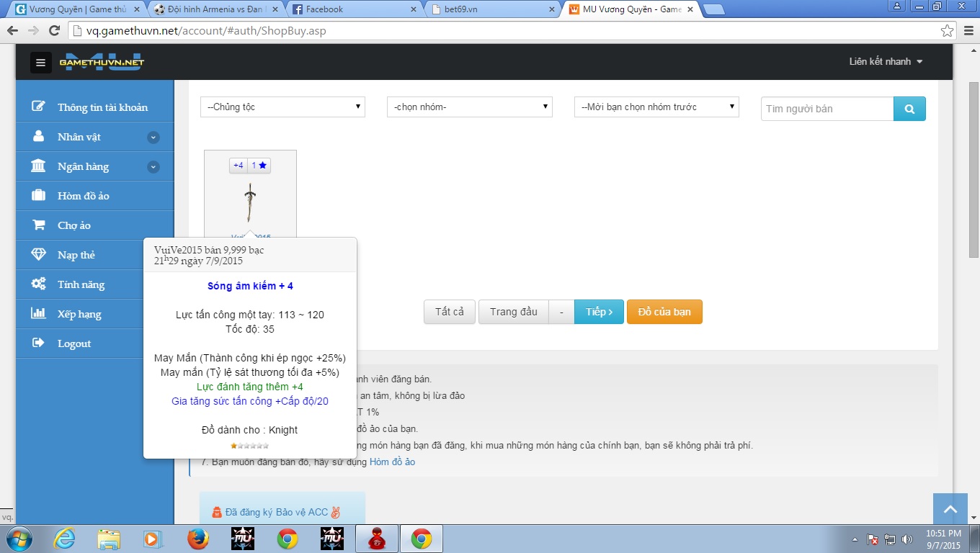The image size is (980, 553).
Task: Click the hamburger menu icon in header
Action: click(x=41, y=63)
